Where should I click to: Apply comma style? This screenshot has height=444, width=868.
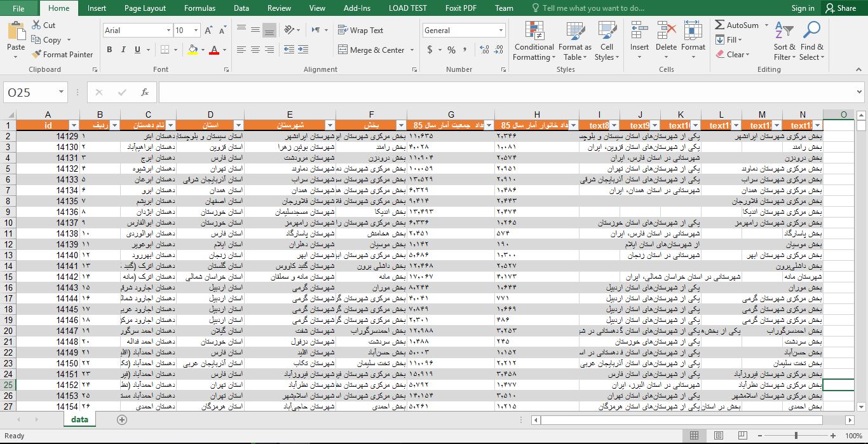point(466,50)
